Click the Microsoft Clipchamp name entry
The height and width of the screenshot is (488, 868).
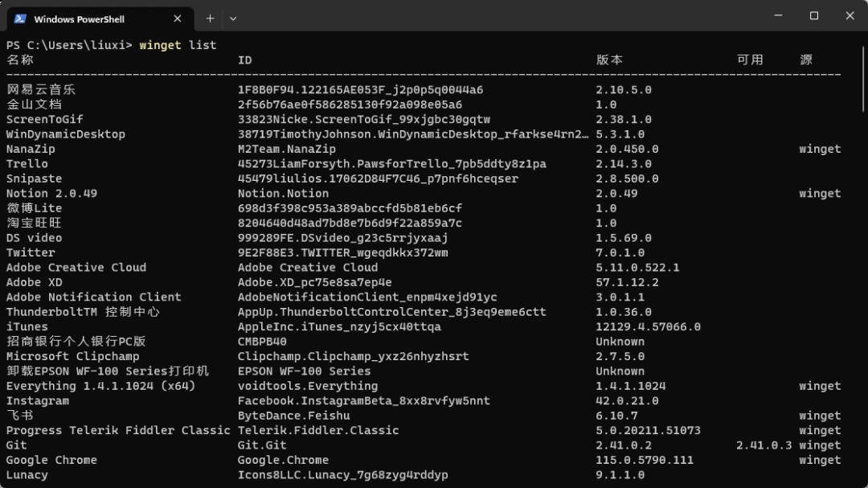tap(72, 356)
